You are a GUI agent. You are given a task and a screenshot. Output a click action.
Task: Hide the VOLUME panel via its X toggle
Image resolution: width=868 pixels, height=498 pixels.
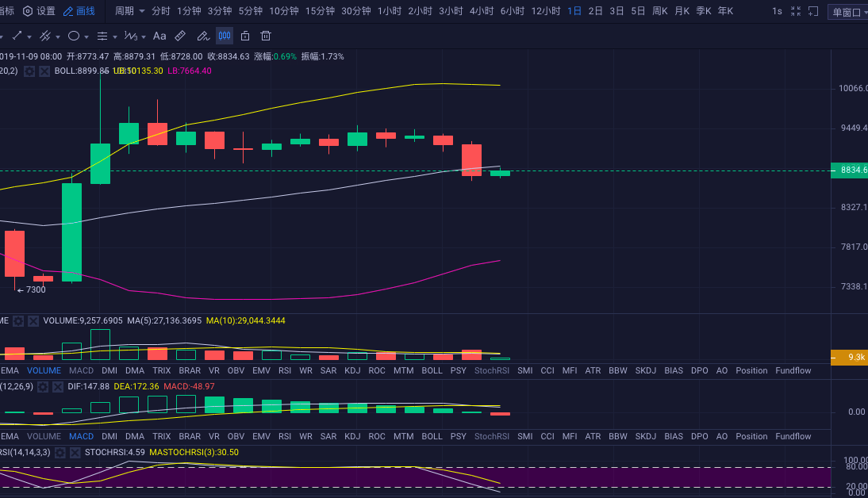click(x=33, y=321)
